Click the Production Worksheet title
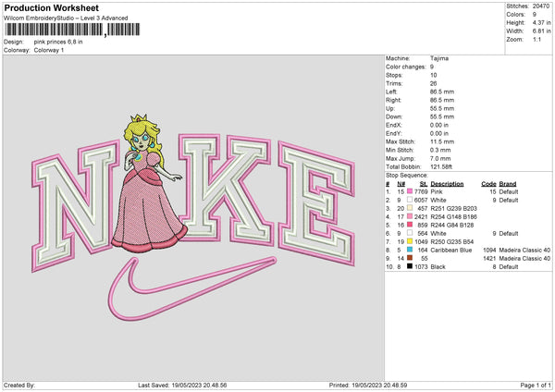This screenshot has width=555, height=392. [x=51, y=7]
